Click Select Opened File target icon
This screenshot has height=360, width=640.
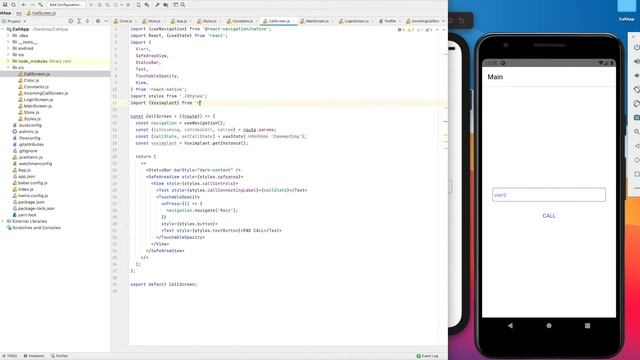pyautogui.click(x=71, y=21)
